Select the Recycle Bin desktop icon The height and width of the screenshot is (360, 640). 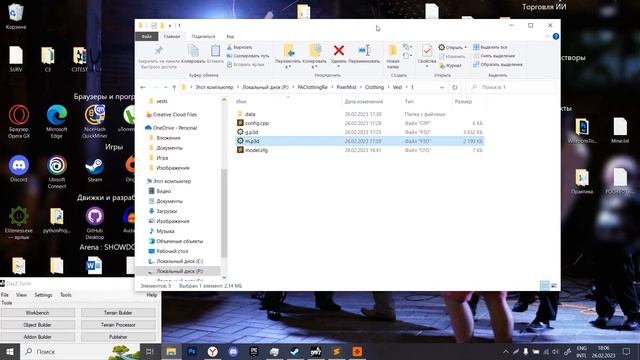[x=16, y=16]
